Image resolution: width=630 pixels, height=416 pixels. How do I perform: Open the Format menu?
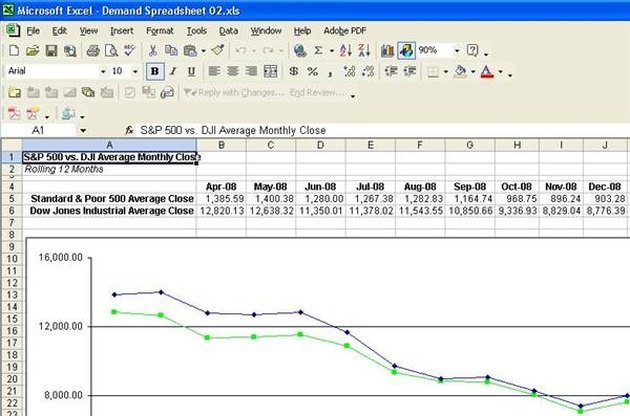[x=160, y=31]
